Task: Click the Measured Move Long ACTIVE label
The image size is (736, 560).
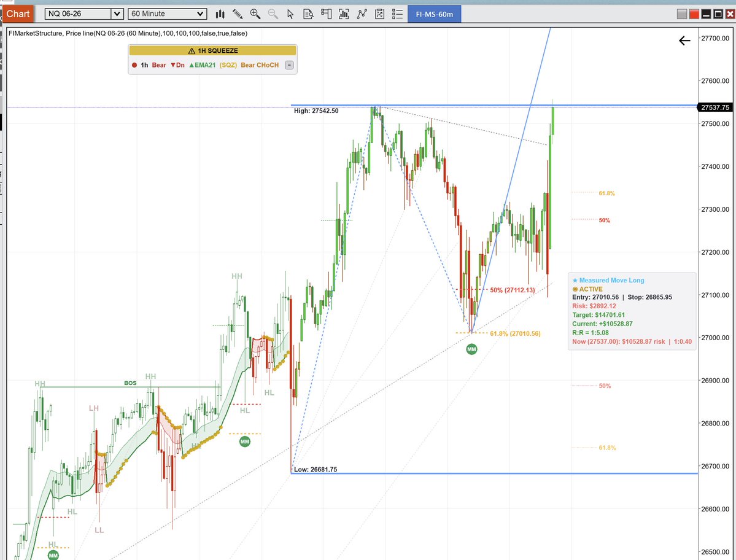Action: (x=591, y=289)
